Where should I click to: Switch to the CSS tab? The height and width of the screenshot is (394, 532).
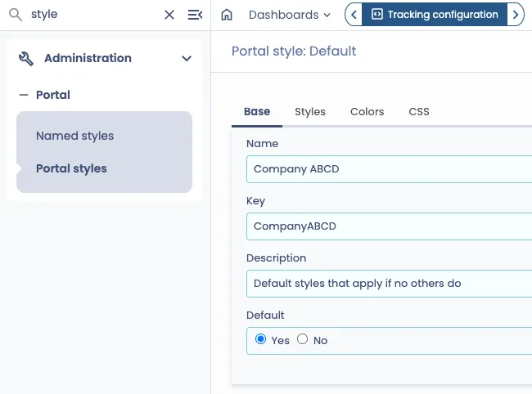pos(419,112)
